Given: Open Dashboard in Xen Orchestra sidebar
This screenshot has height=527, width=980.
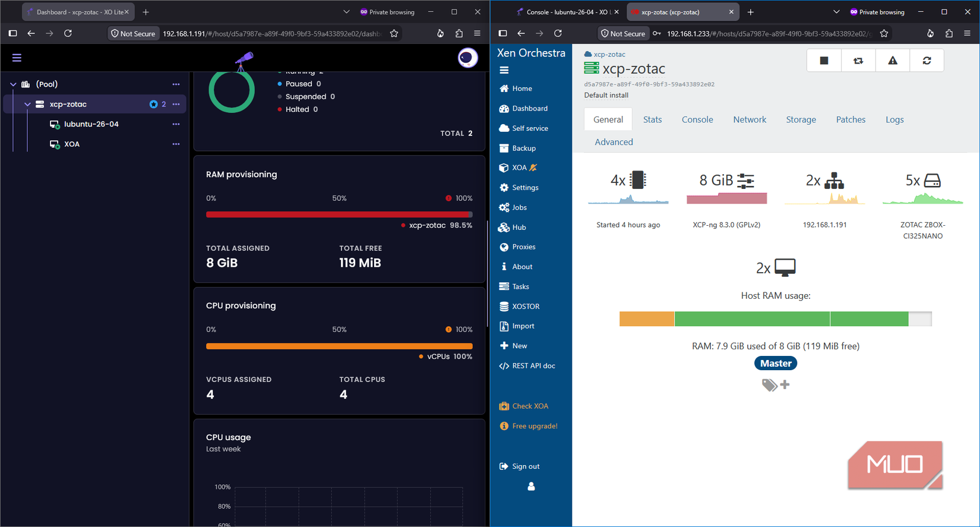Looking at the screenshot, I should 523,109.
